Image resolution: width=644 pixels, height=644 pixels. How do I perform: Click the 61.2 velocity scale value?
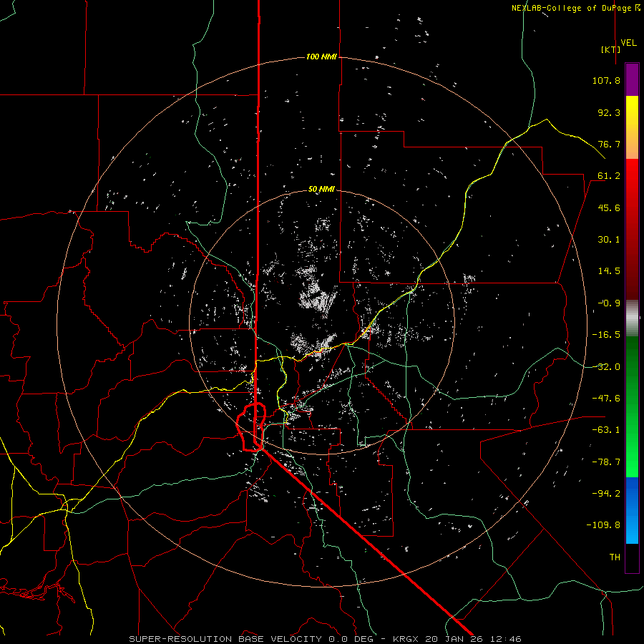pos(609,176)
